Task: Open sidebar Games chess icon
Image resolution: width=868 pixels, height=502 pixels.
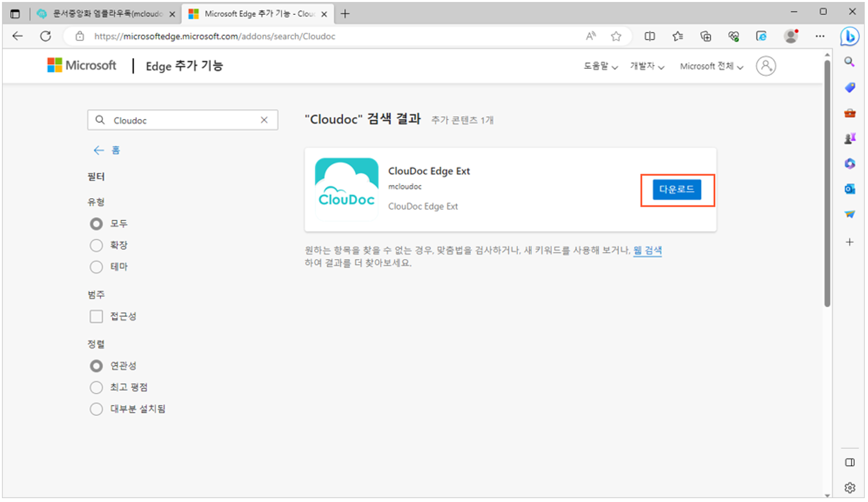Action: click(x=850, y=138)
